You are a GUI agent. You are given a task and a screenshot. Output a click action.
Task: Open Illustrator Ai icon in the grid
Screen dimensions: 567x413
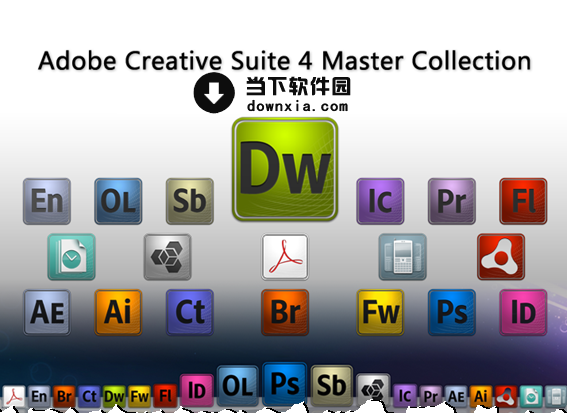tap(118, 312)
